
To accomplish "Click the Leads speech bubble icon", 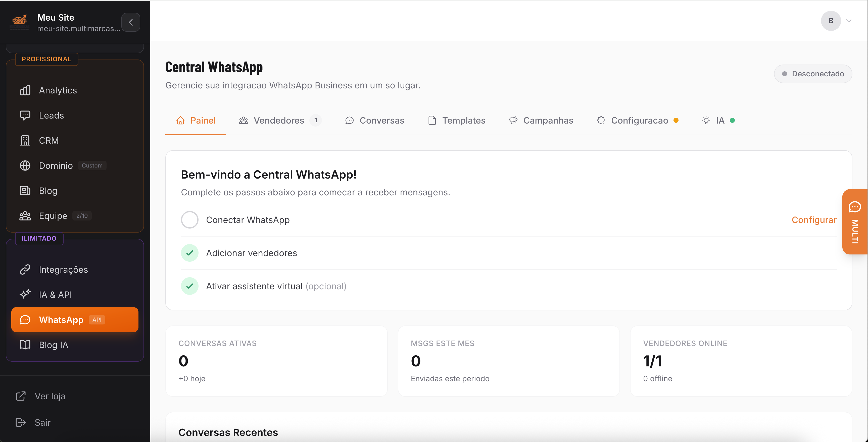I will coord(25,116).
